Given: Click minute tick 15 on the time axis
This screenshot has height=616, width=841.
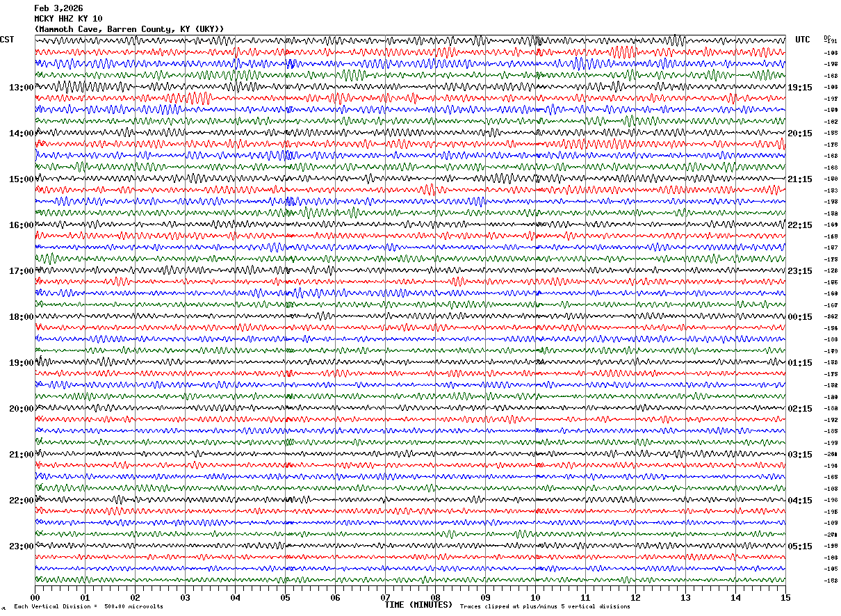Looking at the screenshot, I should 785,597.
